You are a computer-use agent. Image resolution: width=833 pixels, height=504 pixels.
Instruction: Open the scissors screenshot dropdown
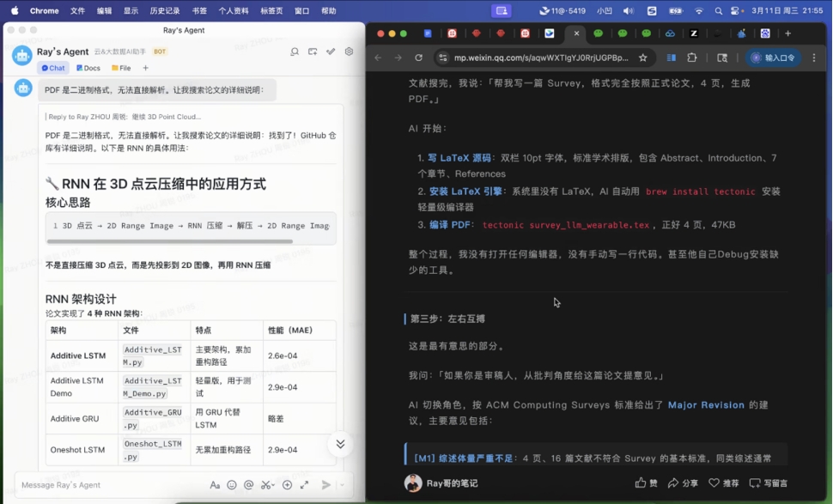275,485
